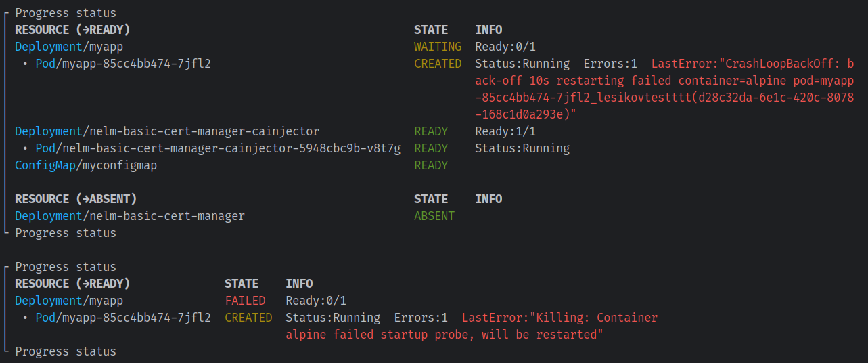Click the Deployment/myapp row marked WAITING
Screen dimensions: 868x363
pos(69,47)
